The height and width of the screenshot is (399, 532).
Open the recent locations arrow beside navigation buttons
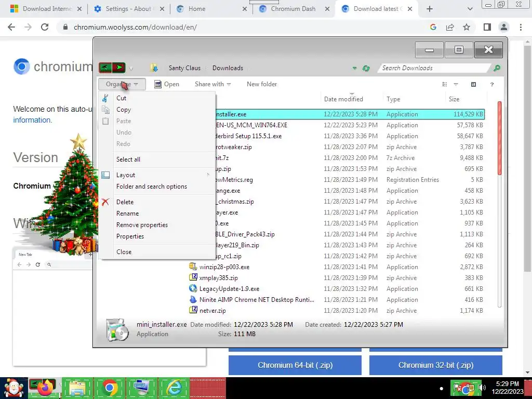point(131,69)
